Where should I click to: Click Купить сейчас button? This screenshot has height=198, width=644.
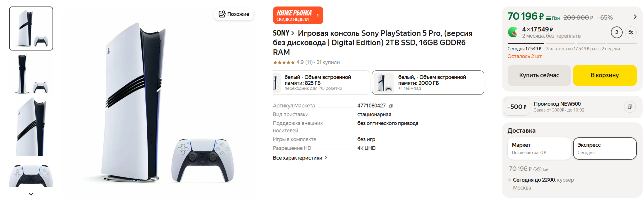[x=539, y=75]
